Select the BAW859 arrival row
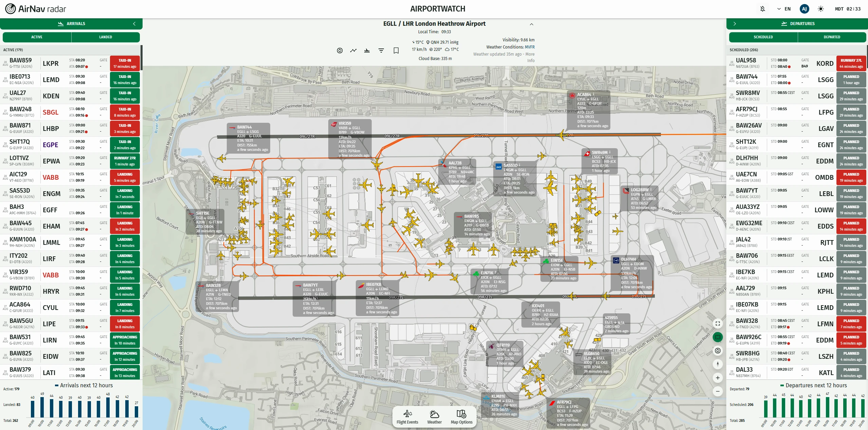This screenshot has height=430, width=868. coord(71,63)
